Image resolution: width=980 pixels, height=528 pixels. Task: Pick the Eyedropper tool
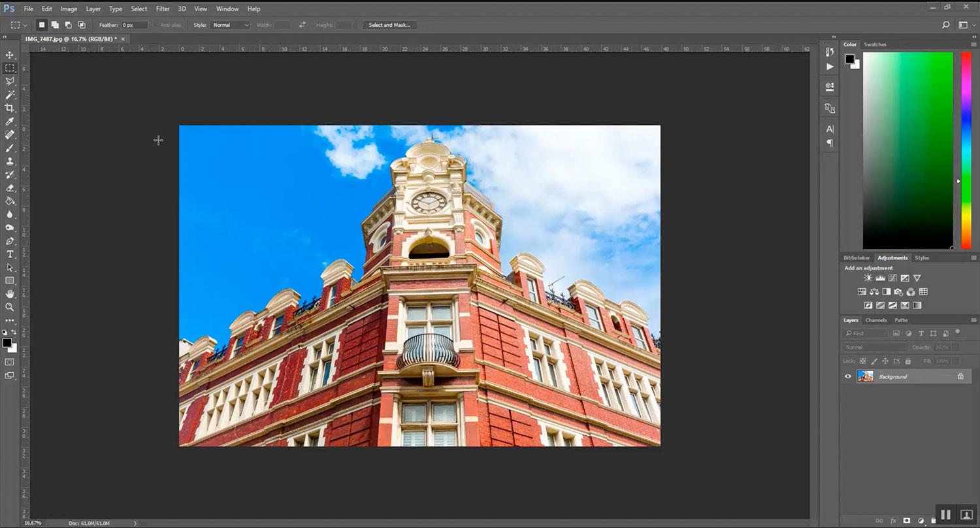[x=10, y=122]
